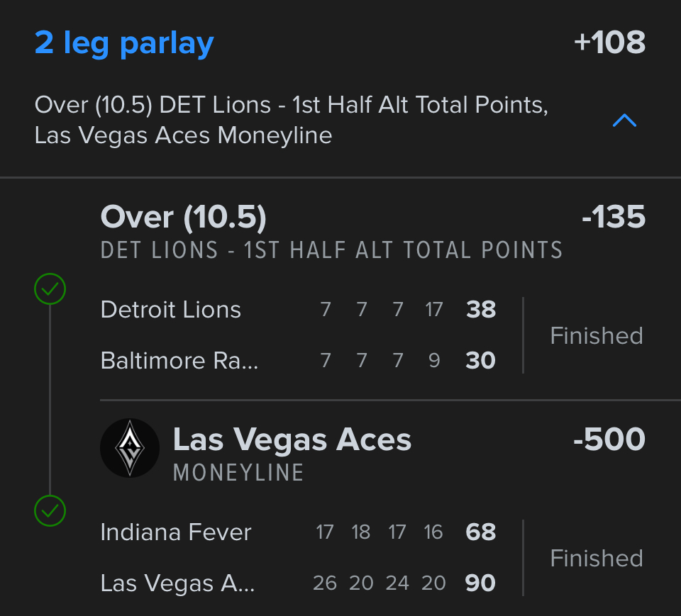
Task: Click Finished status for the Aces game
Action: pos(597,558)
